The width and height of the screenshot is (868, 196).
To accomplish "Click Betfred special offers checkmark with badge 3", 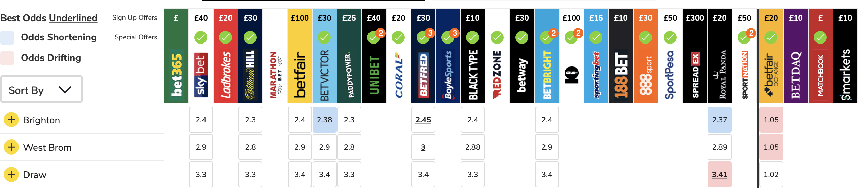I will coord(423,37).
